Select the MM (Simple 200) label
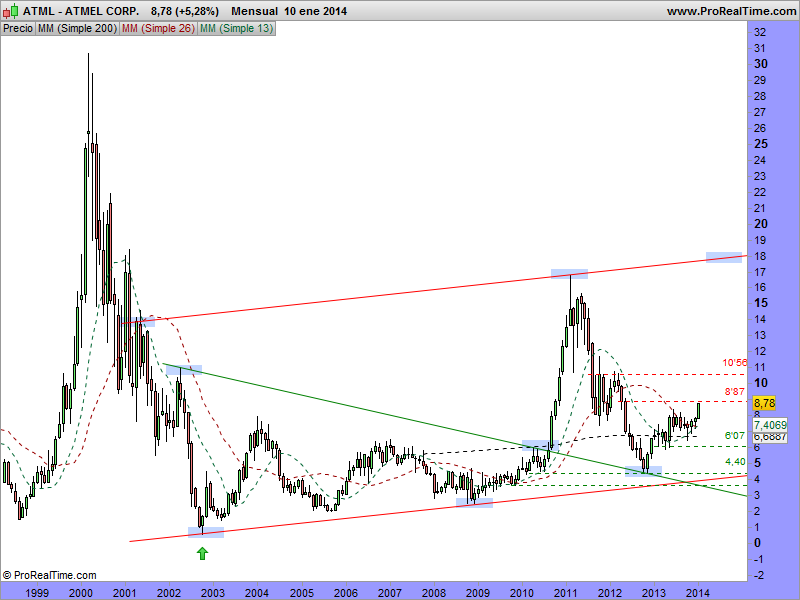The image size is (800, 600). tap(78, 29)
